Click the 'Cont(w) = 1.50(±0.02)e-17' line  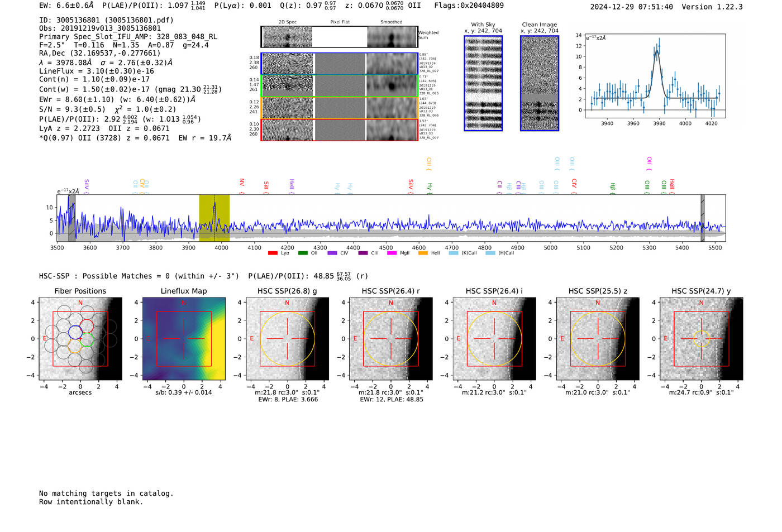coord(130,89)
